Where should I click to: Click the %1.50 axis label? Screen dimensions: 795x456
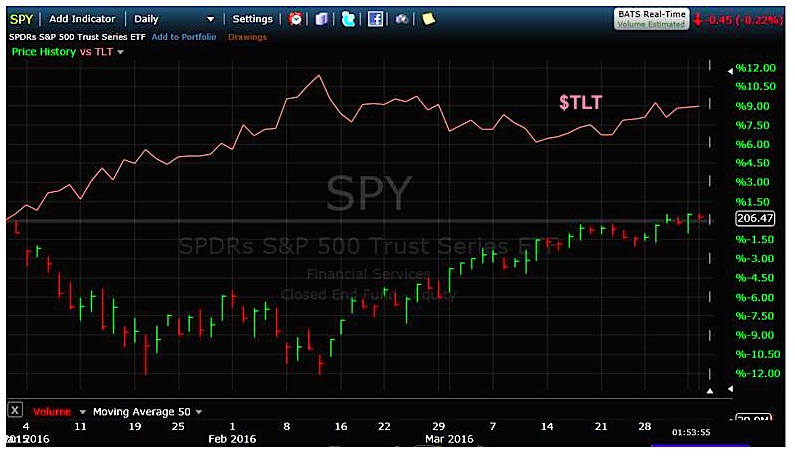752,202
